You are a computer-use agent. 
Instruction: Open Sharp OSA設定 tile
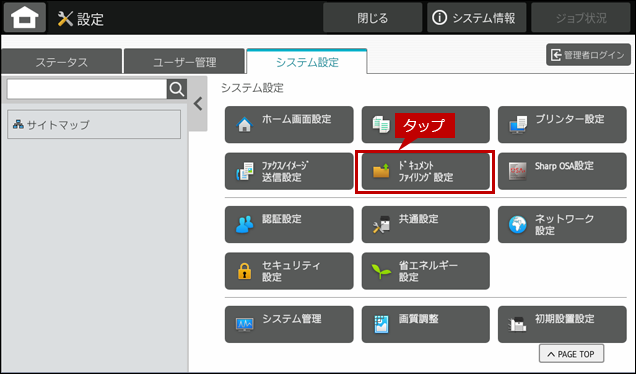point(562,171)
